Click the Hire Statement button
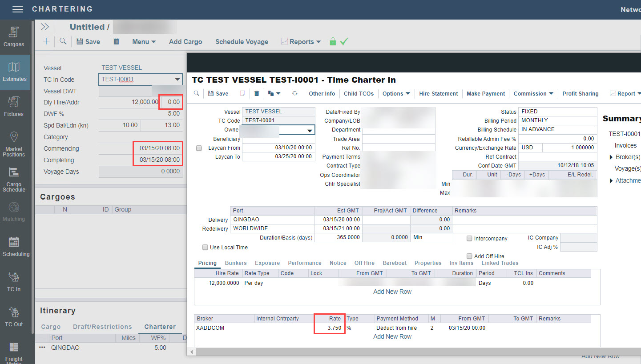The width and height of the screenshot is (641, 364). tap(438, 94)
